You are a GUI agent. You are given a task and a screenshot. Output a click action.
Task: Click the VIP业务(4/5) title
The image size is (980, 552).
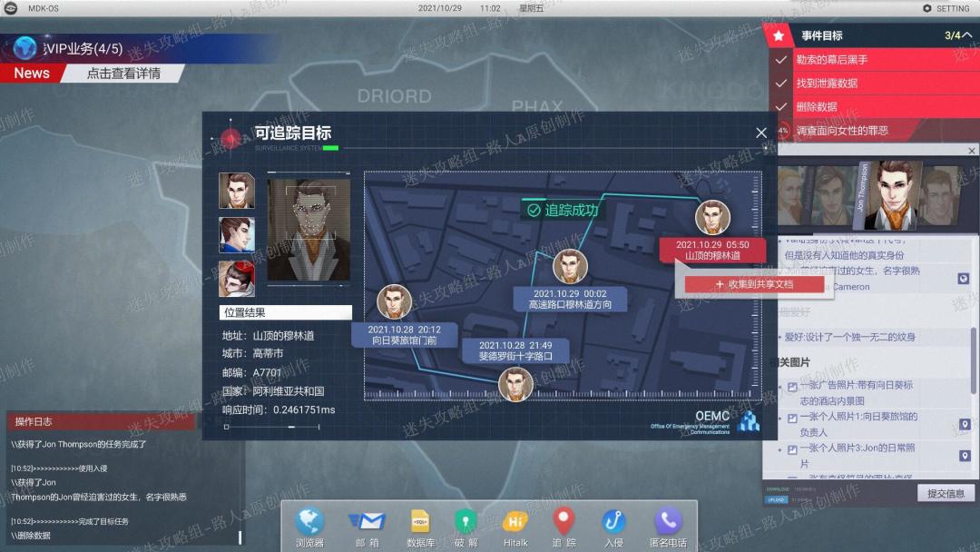click(x=85, y=49)
